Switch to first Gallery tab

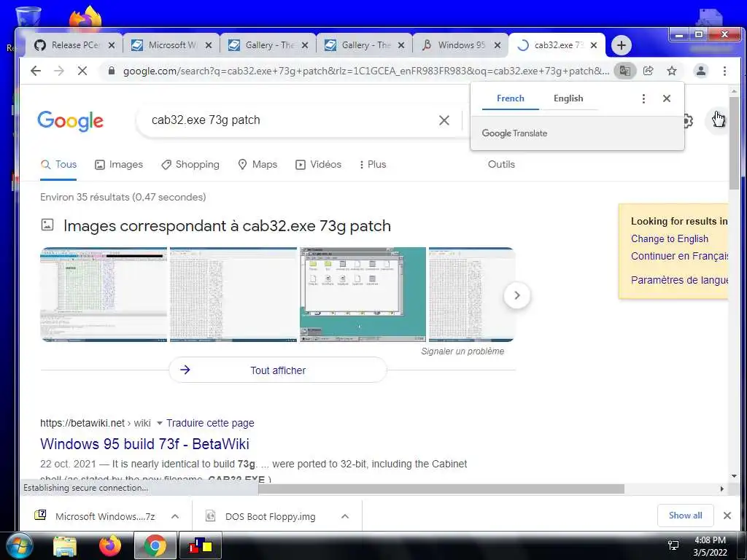268,45
